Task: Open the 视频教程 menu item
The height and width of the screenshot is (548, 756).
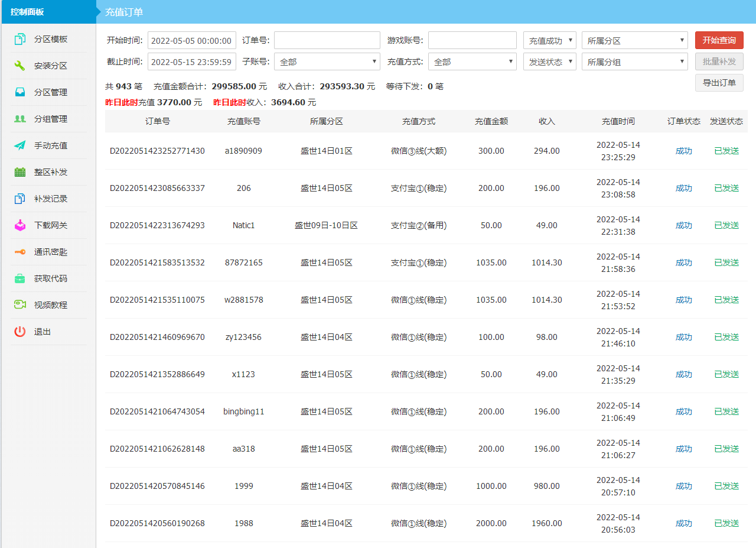Action: point(50,305)
